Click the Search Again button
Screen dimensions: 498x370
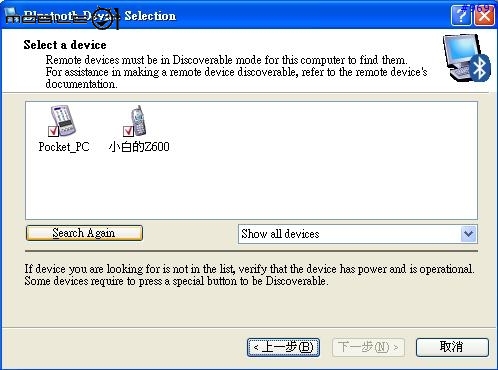coord(84,233)
